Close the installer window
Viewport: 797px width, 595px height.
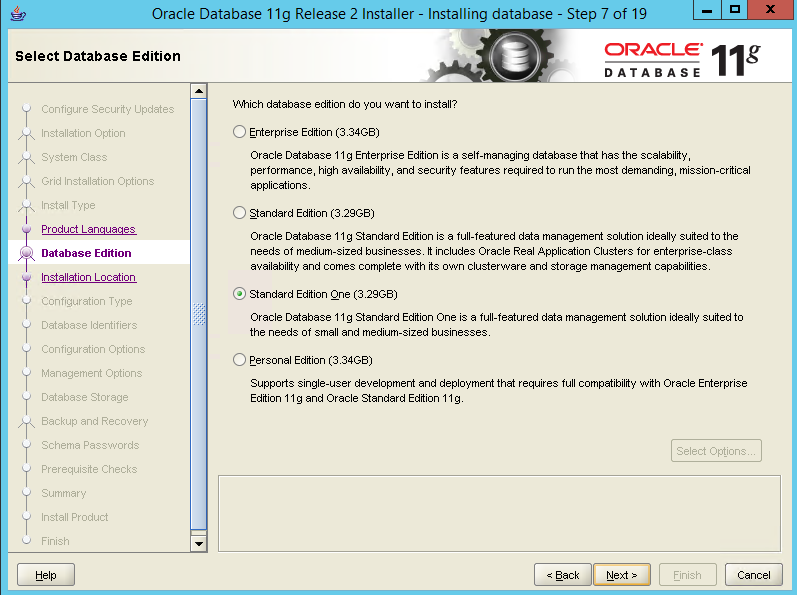pos(771,10)
